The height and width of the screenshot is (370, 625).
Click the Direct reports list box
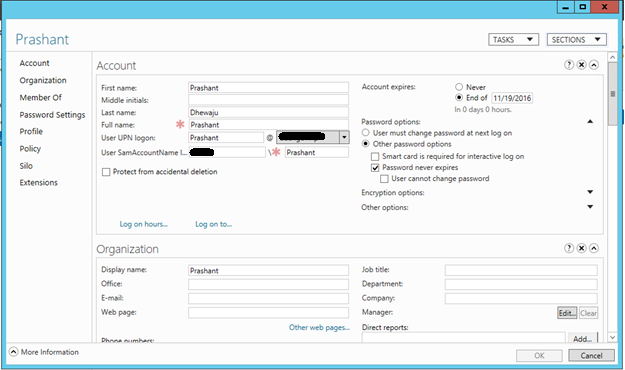(x=464, y=337)
